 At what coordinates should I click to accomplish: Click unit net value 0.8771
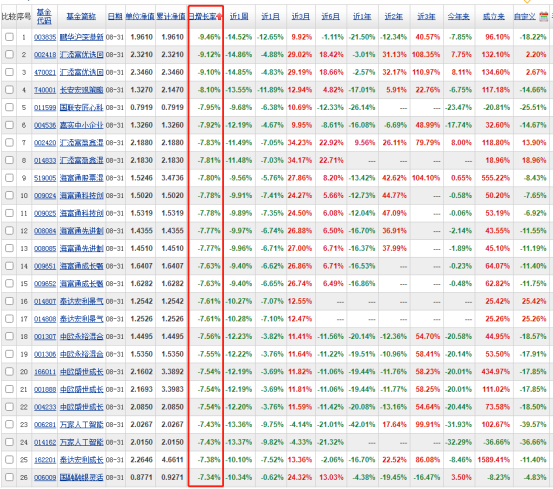click(x=141, y=478)
